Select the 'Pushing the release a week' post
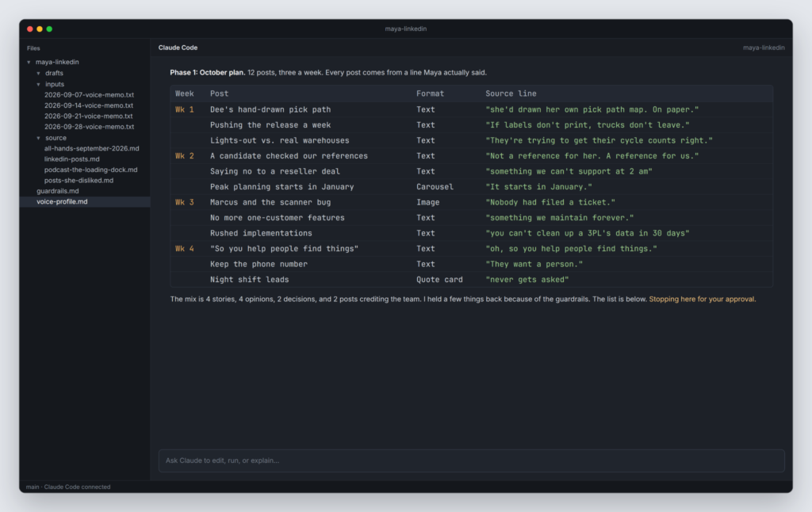Screen dimensions: 812x512 point(270,125)
